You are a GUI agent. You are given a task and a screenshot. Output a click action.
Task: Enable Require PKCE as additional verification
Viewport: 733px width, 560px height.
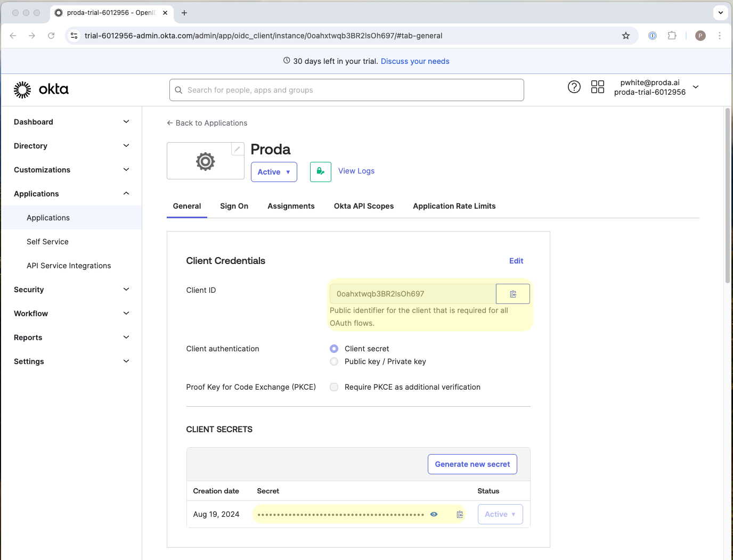[333, 387]
